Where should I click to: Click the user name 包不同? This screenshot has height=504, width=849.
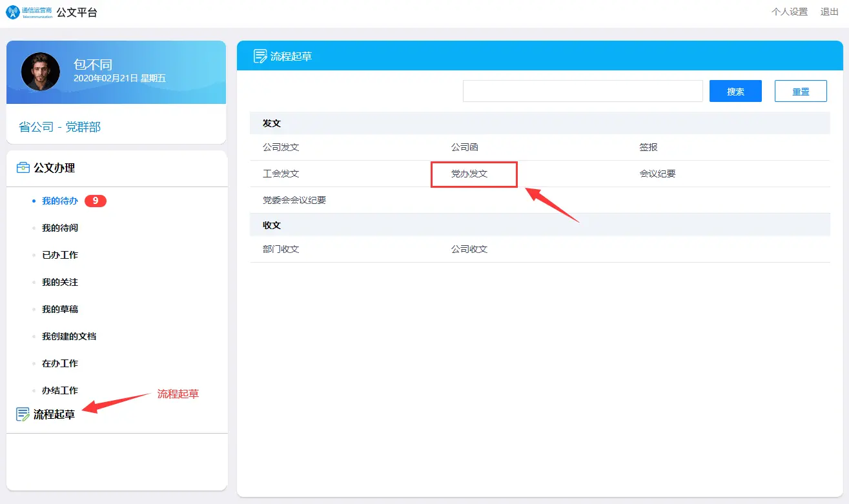tap(93, 65)
